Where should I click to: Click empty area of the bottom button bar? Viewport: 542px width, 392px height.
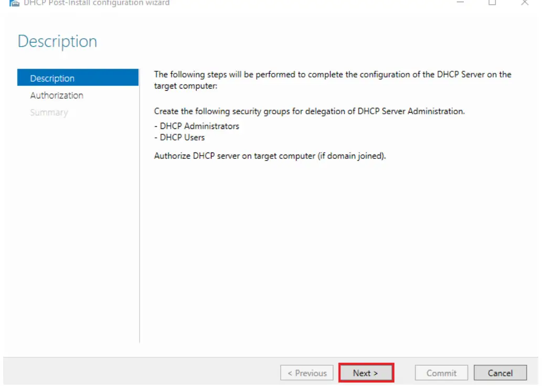coord(139,372)
